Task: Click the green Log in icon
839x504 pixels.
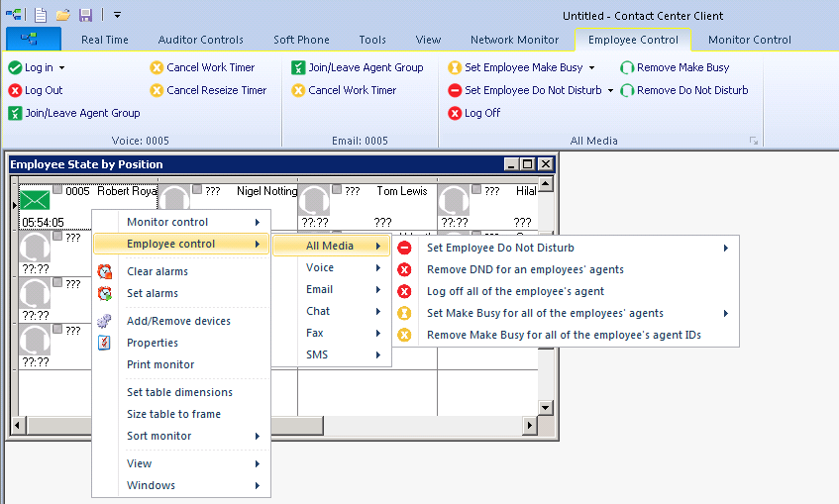Action: click(x=15, y=67)
